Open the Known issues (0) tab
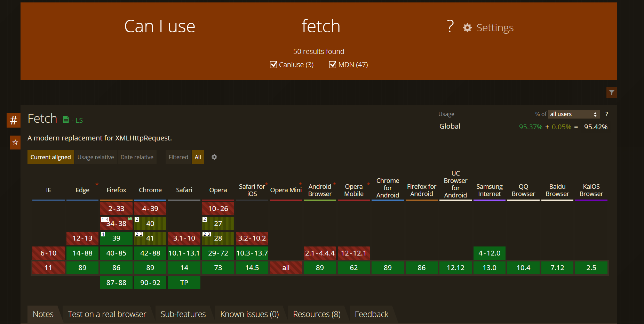The image size is (644, 324). coord(249,314)
